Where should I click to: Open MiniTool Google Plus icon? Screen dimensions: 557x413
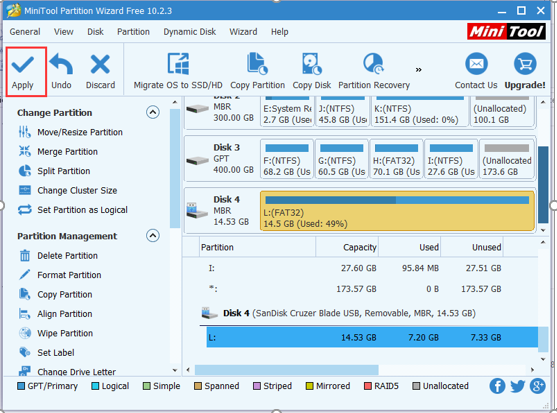click(537, 386)
